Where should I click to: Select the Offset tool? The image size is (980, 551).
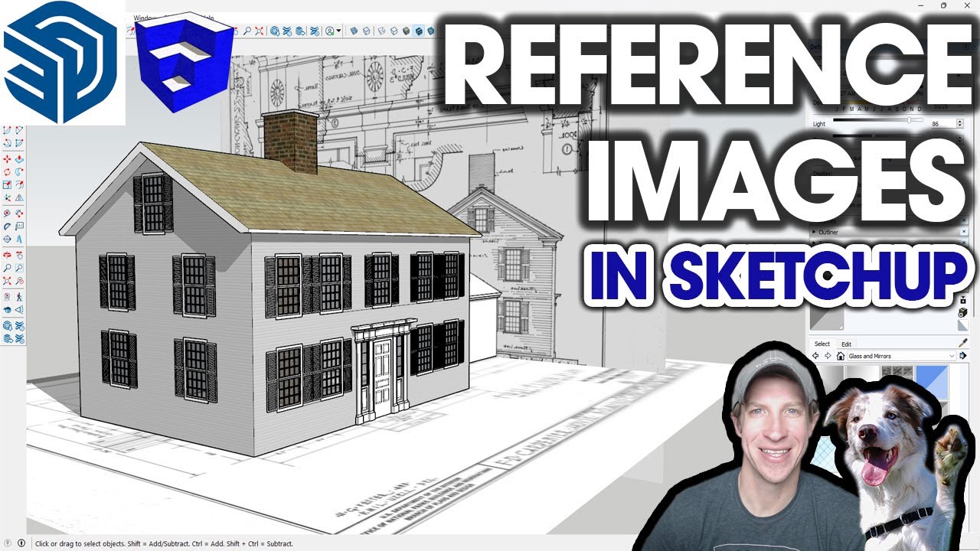(x=19, y=183)
